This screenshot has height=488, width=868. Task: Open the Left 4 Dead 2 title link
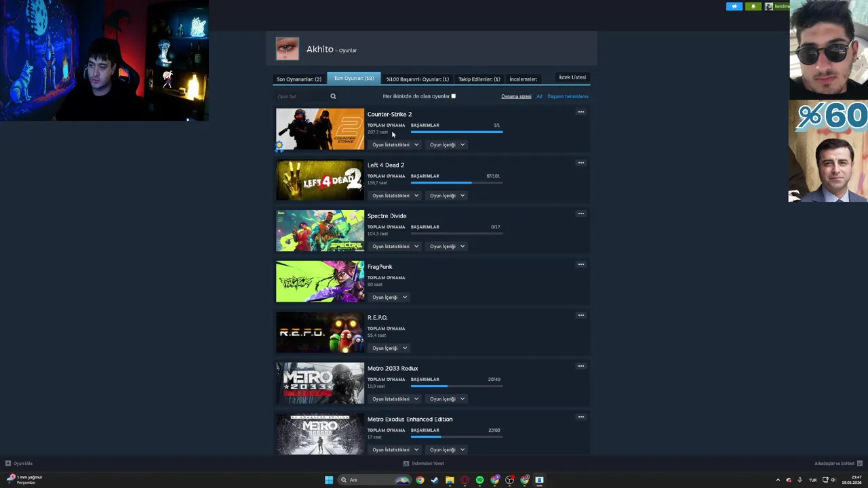(386, 165)
